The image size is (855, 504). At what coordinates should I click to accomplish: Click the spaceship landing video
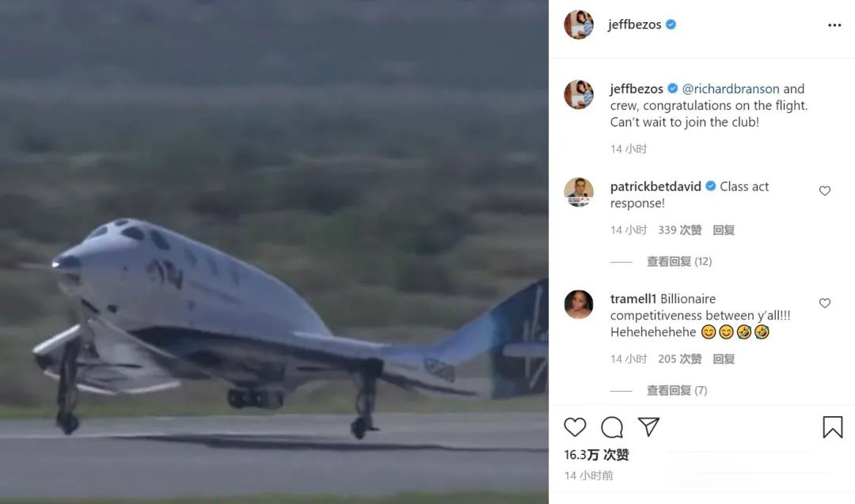click(x=274, y=252)
